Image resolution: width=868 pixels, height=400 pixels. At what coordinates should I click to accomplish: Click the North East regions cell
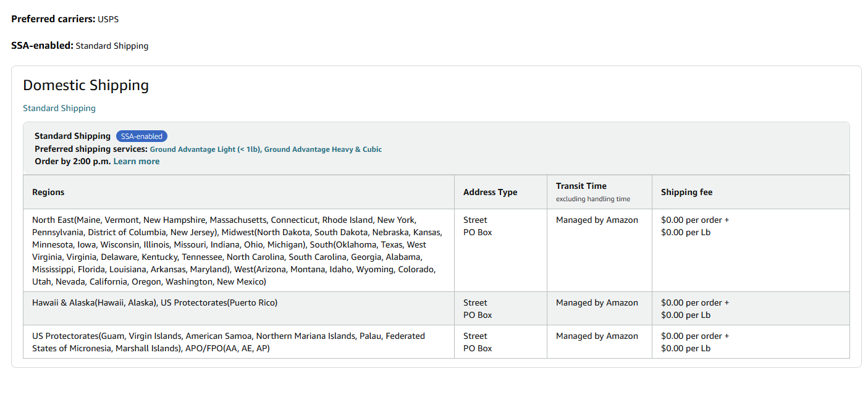coord(238,251)
